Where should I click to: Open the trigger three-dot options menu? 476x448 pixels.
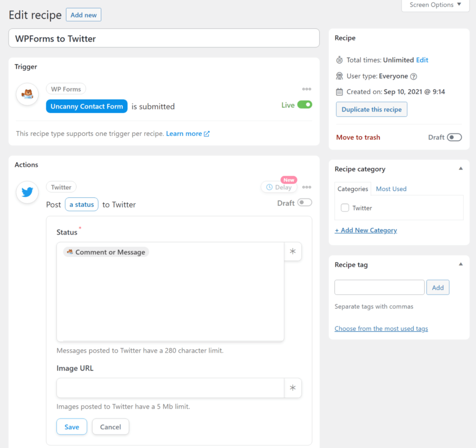coord(306,89)
